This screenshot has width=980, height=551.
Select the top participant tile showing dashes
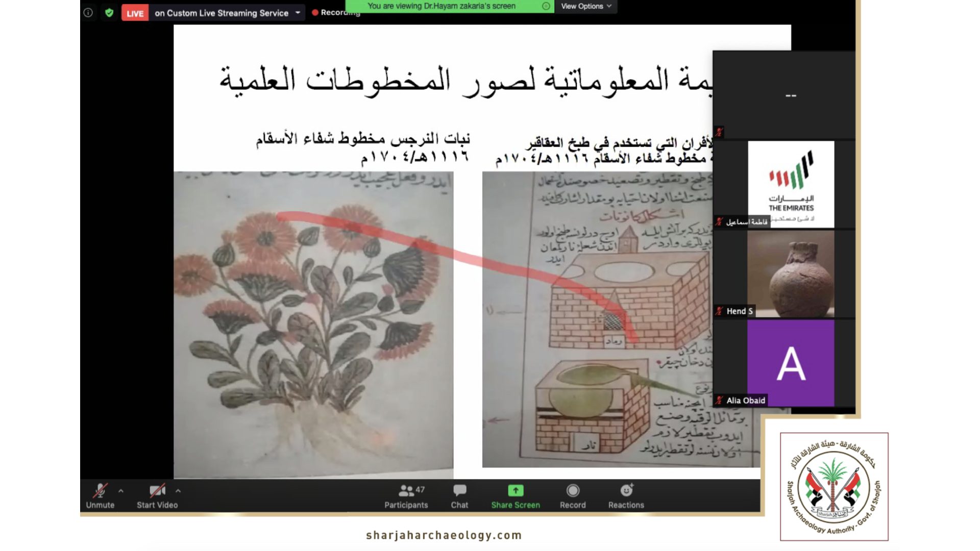click(784, 95)
